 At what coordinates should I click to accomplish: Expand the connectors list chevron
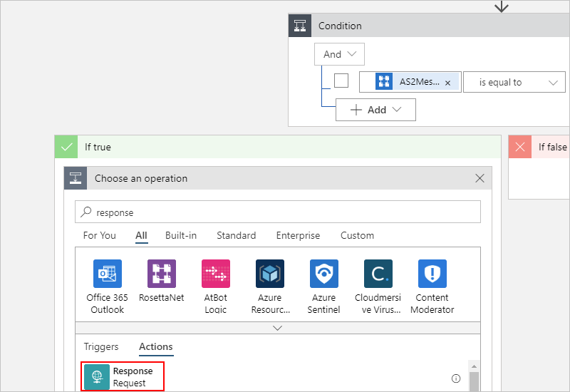(x=278, y=328)
